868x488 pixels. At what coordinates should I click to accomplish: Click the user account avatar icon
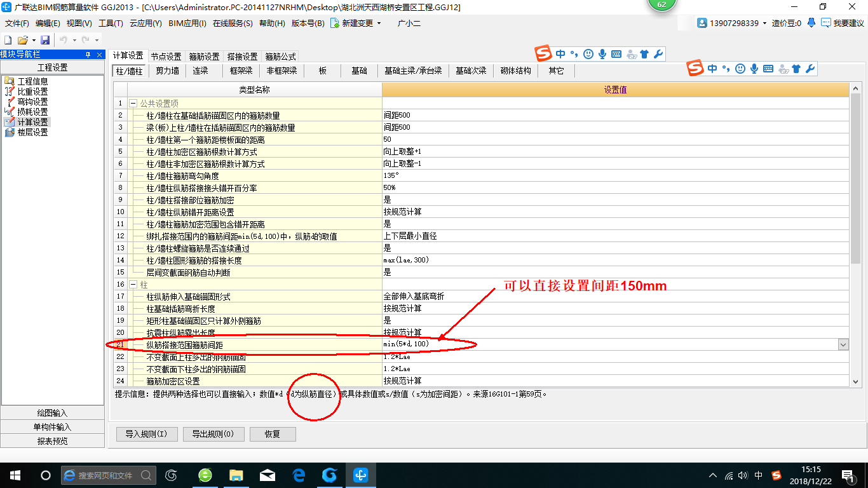702,23
